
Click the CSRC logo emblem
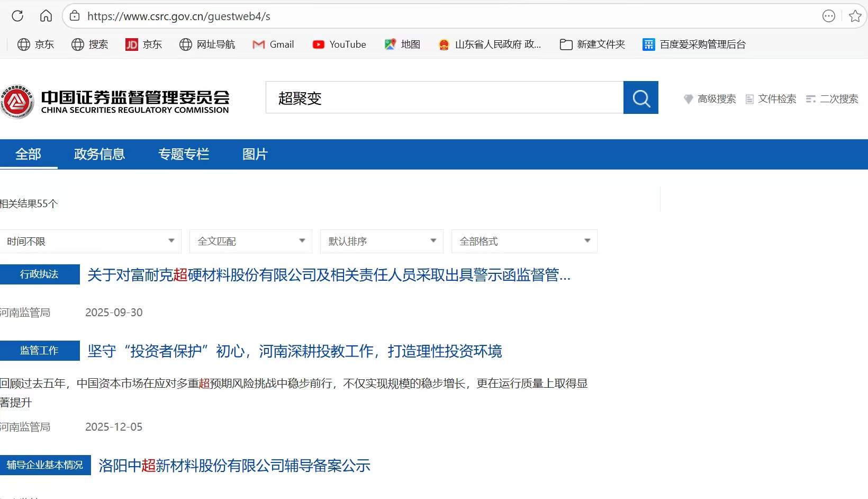click(x=17, y=102)
